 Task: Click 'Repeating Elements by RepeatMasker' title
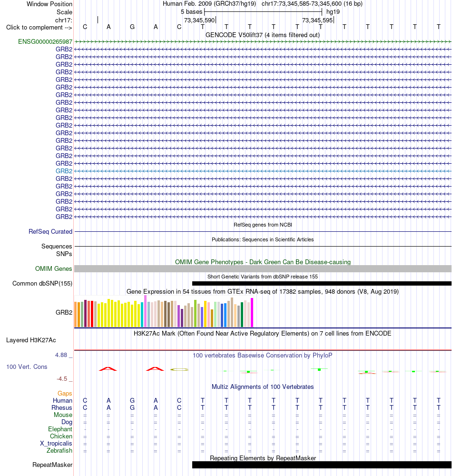click(x=263, y=458)
